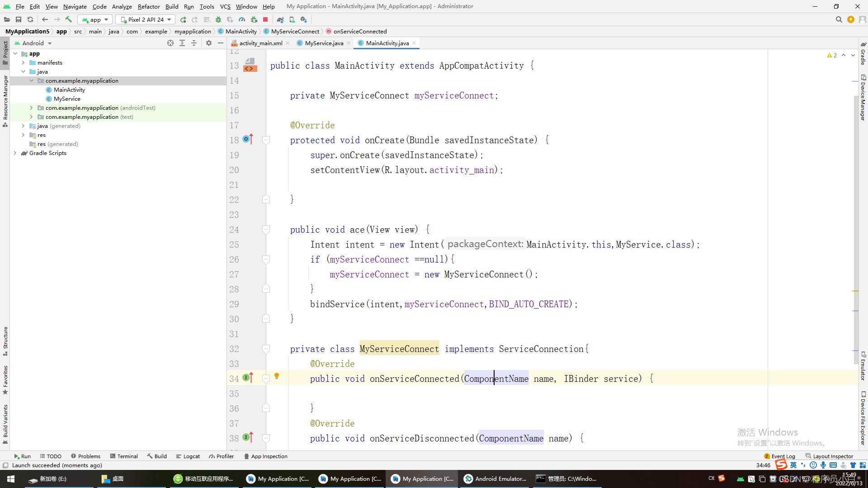Open the Logcat tool window button
Screen dimensions: 868x488
(x=188, y=456)
